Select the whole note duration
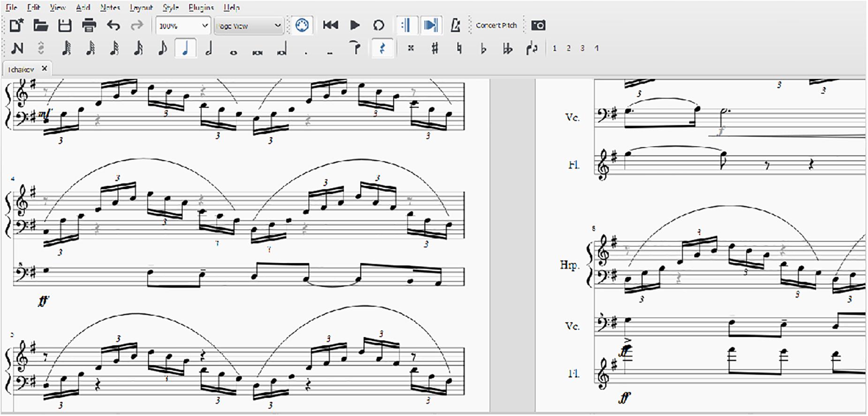 233,52
